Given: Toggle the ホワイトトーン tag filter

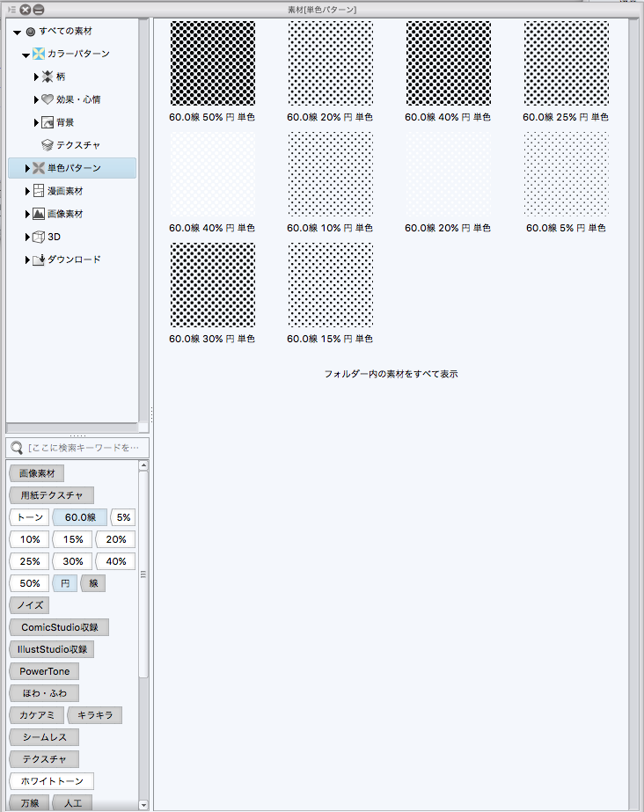Looking at the screenshot, I should click(x=52, y=781).
